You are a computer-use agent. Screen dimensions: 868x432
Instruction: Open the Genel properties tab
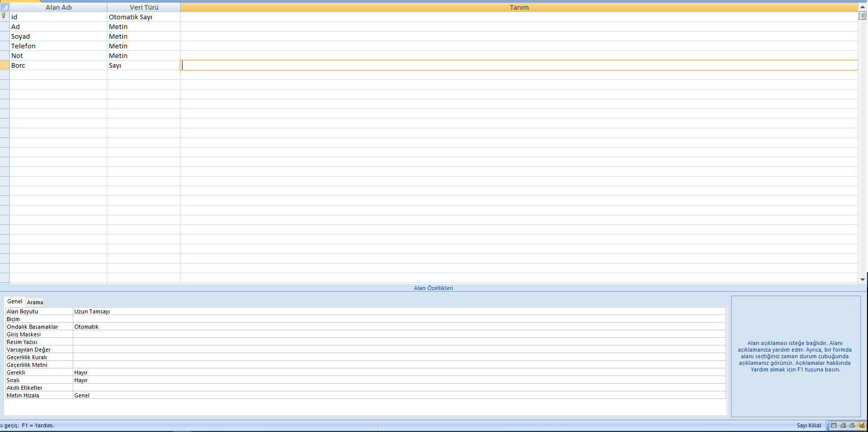pos(15,301)
